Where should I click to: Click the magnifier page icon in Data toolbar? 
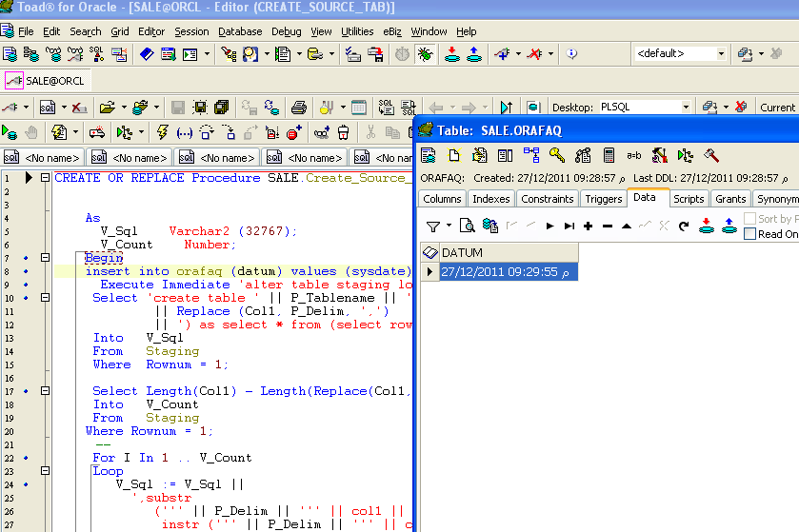coord(467,226)
